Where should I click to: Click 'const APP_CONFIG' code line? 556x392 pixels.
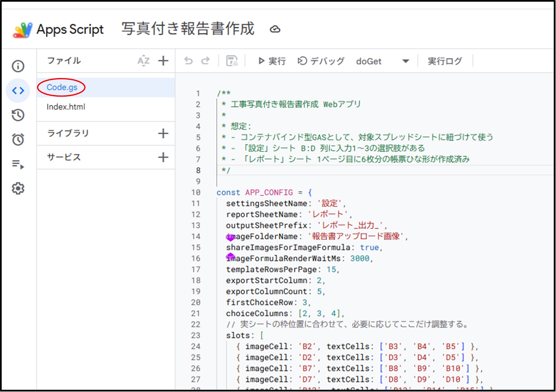(264, 192)
